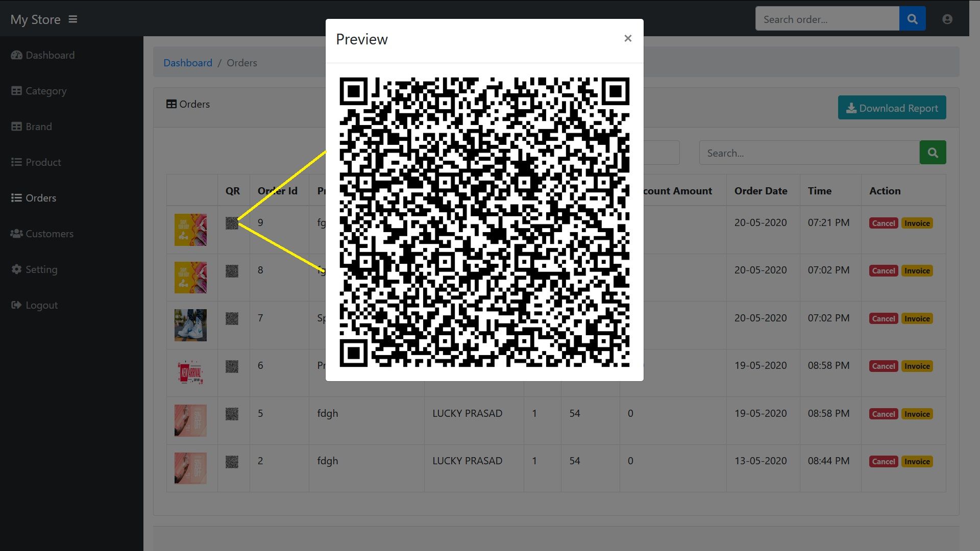The height and width of the screenshot is (551, 980).
Task: Click the My Store brand title
Action: [35, 19]
